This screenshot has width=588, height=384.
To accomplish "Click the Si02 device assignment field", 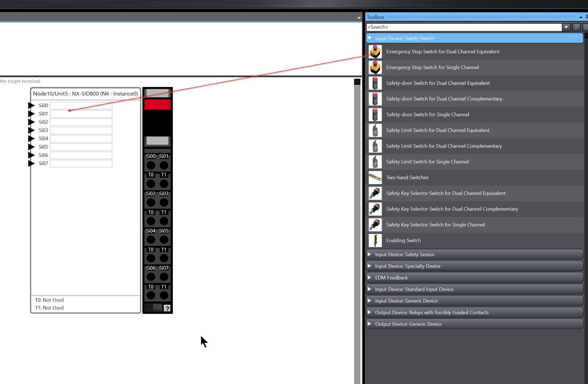I will coord(81,122).
